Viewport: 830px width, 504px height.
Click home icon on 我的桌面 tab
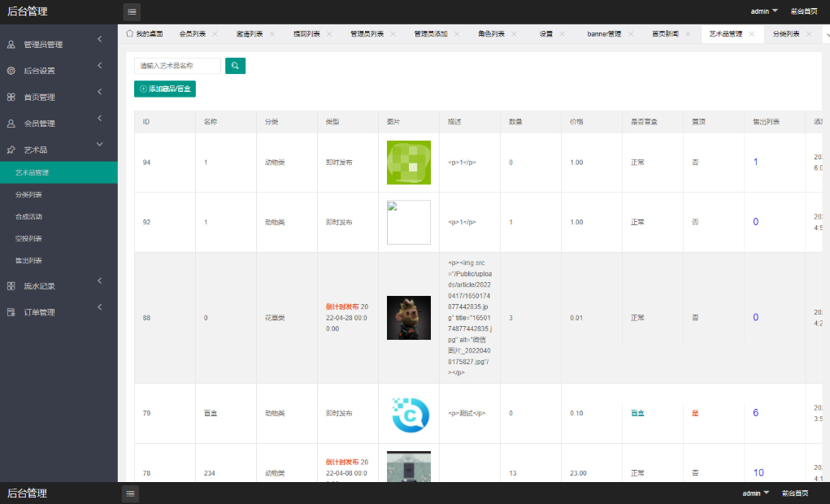130,33
